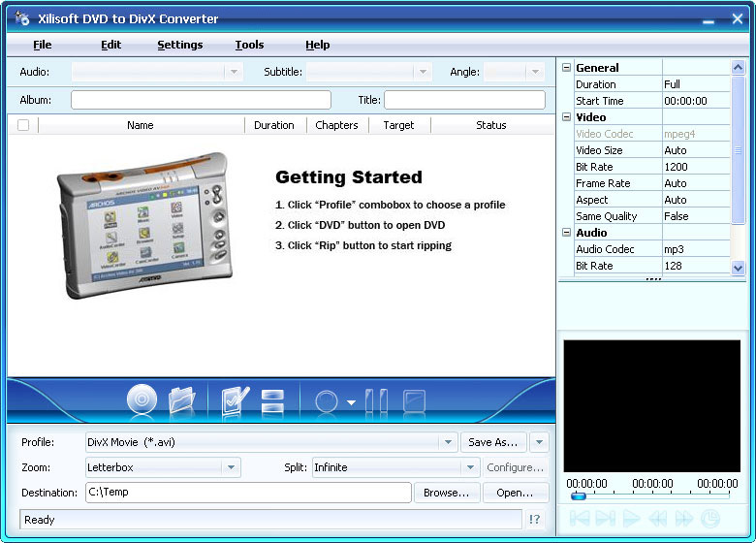Open the Subtitle dropdown
This screenshot has width=756, height=543.
(423, 72)
